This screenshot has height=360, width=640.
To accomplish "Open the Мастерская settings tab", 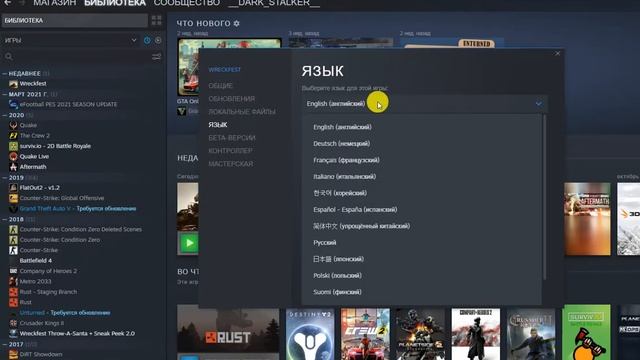I will tap(231, 164).
